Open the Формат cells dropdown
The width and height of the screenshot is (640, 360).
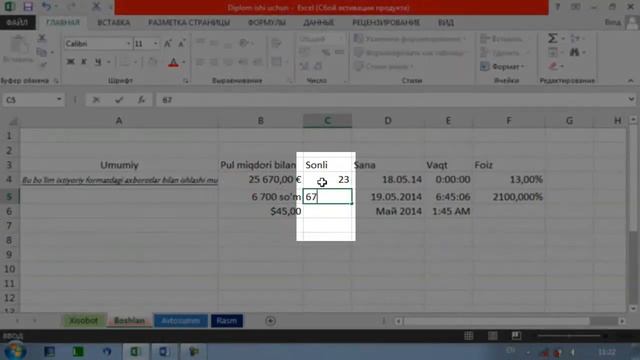[502, 66]
